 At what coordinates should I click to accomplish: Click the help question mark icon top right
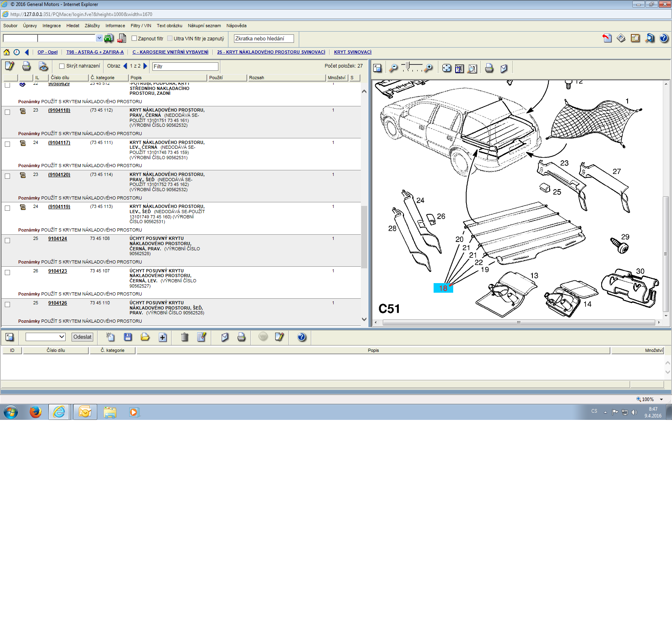pyautogui.click(x=664, y=38)
